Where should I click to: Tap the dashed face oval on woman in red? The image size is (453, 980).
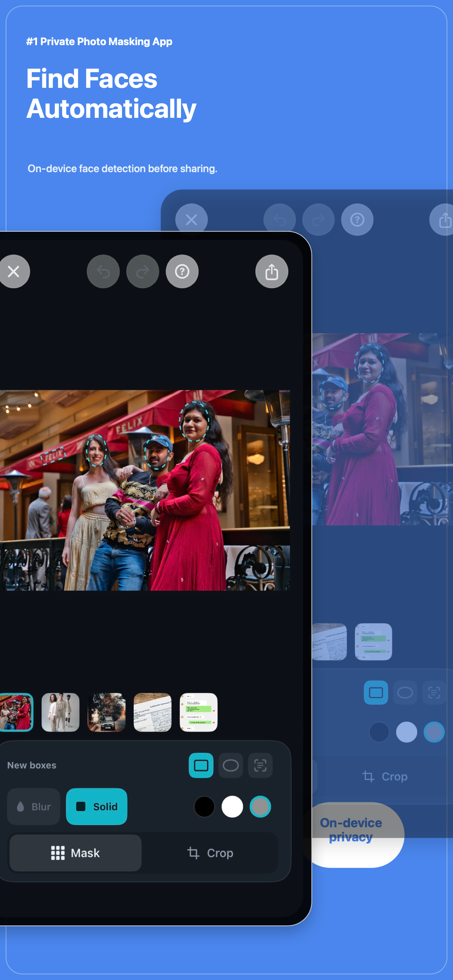195,421
